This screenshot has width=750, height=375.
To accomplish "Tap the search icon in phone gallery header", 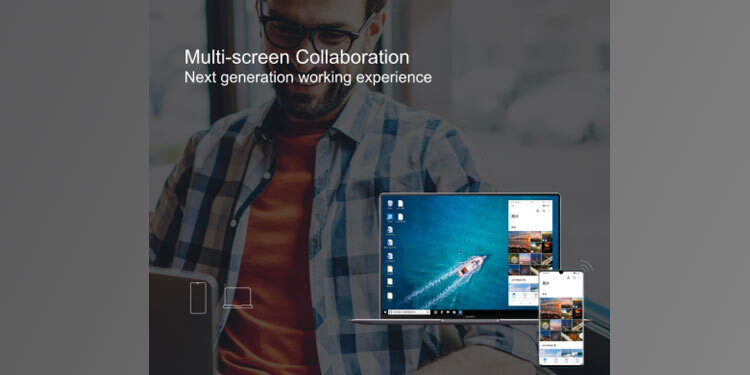I will pyautogui.click(x=574, y=277).
